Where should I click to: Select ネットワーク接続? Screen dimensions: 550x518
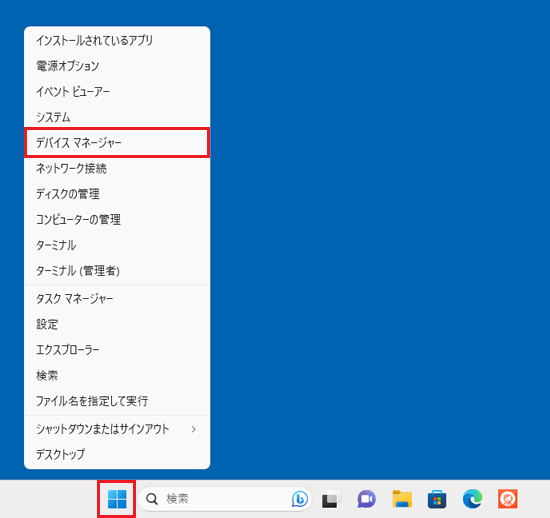click(117, 169)
